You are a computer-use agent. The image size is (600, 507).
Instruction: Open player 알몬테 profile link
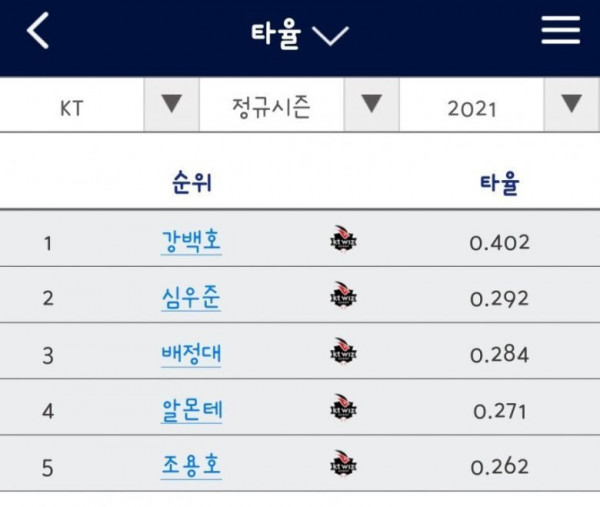[x=191, y=411]
